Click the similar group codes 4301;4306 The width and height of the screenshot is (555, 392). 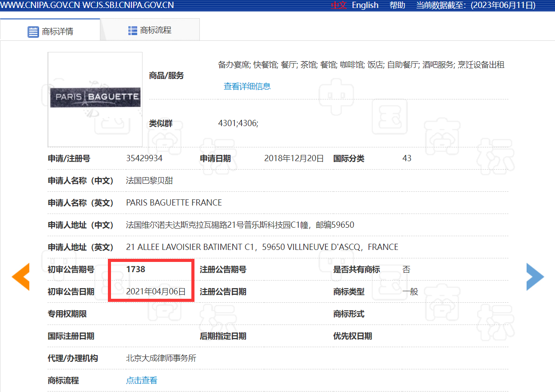pyautogui.click(x=238, y=123)
